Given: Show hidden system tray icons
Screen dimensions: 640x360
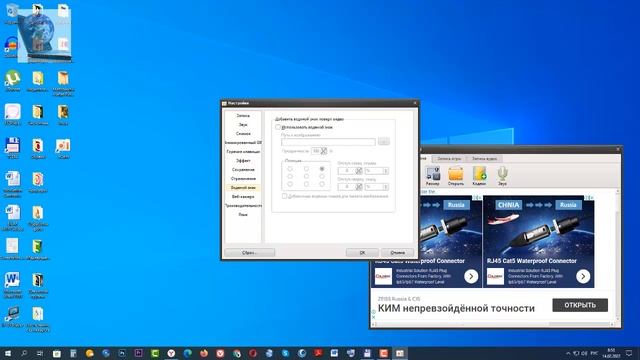Looking at the screenshot, I should tap(568, 353).
